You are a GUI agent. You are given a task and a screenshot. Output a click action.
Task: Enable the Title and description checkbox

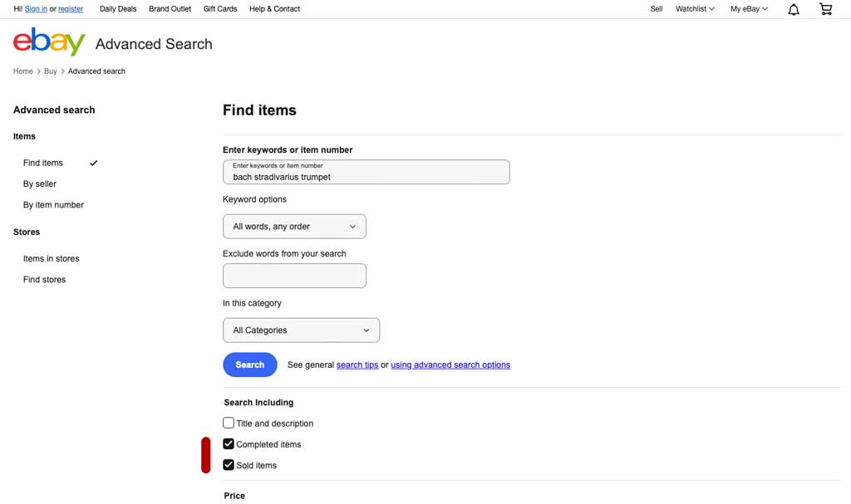coord(229,423)
